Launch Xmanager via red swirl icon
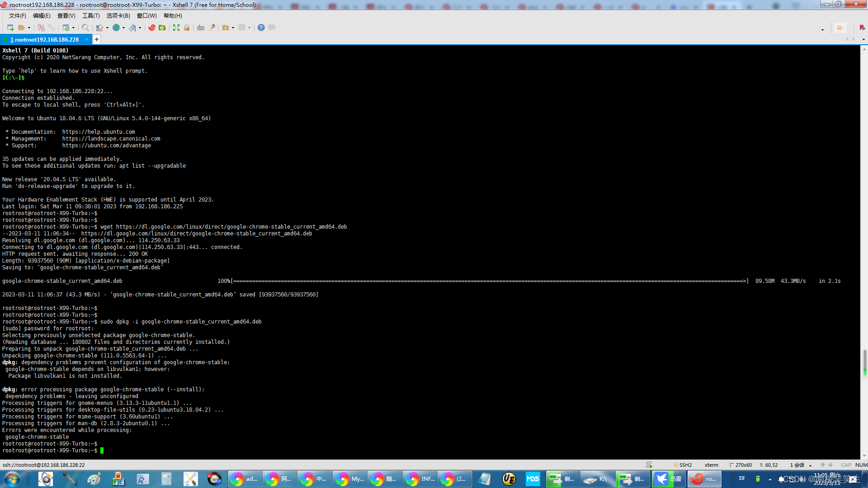This screenshot has height=488, width=868. pyautogui.click(x=152, y=28)
